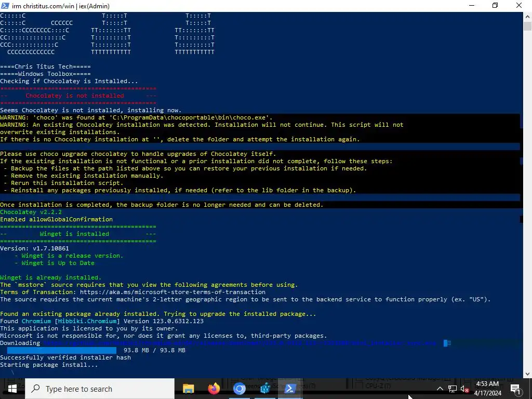Click the taskbar search box
Screen dimensions: 532x399
(x=100, y=389)
